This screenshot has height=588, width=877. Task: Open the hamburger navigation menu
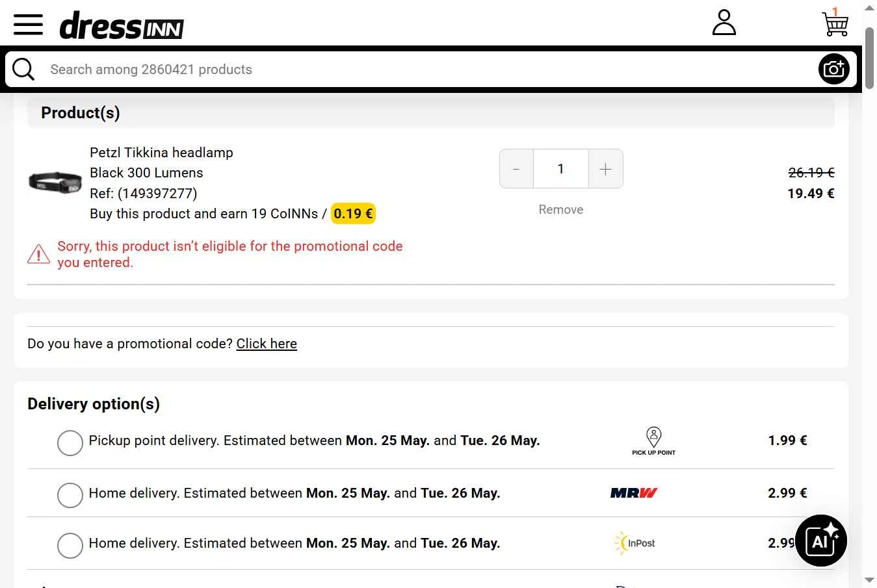(28, 25)
